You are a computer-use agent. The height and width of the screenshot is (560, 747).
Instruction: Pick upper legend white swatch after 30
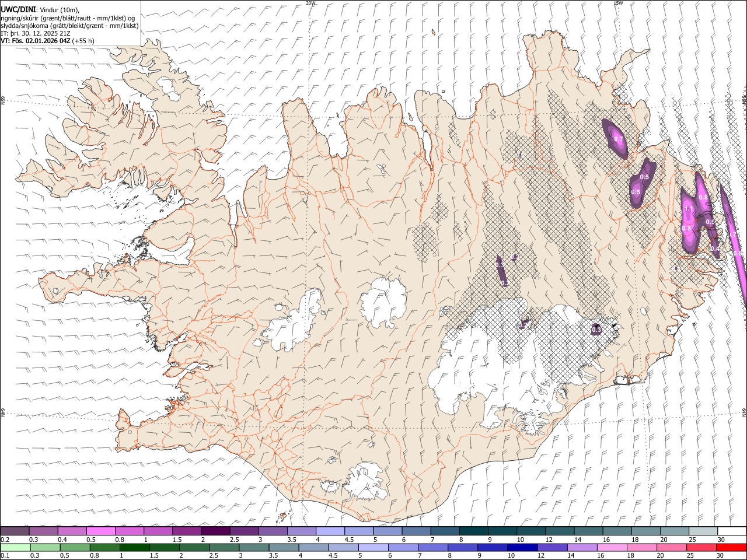click(731, 531)
